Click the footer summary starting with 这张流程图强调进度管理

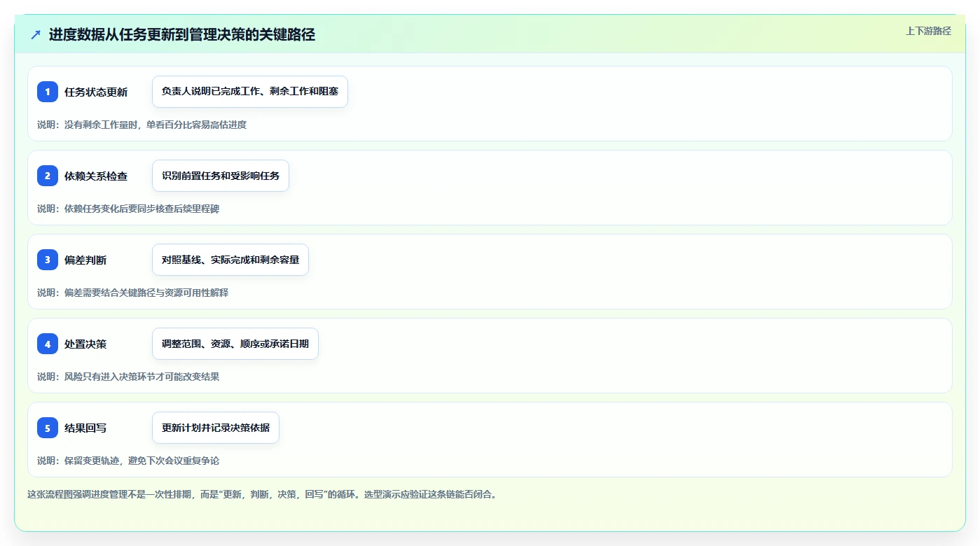(262, 494)
